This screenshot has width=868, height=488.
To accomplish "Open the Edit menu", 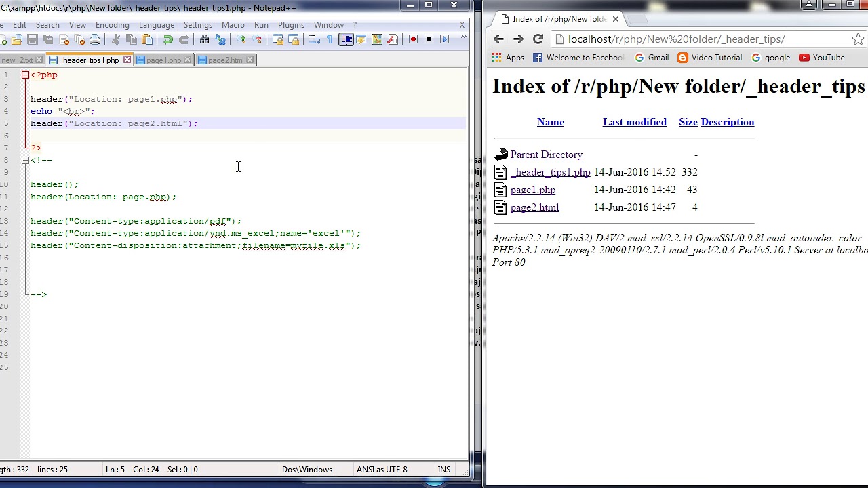I will 20,25.
